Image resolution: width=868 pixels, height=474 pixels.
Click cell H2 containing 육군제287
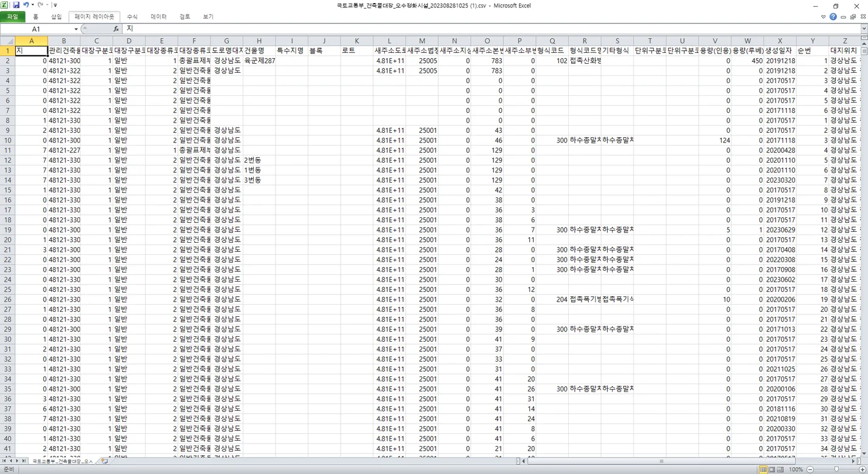click(x=259, y=61)
